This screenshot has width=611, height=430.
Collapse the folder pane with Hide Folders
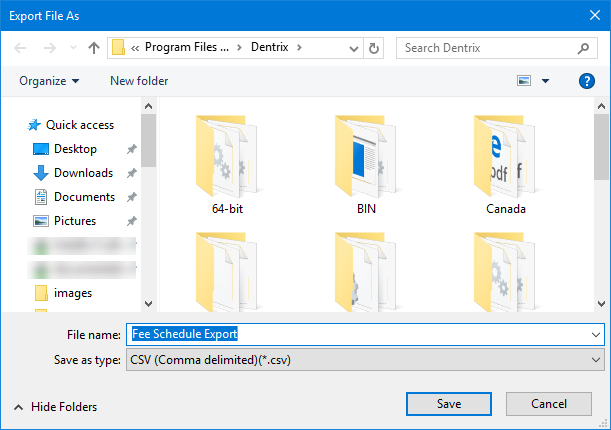tap(55, 406)
